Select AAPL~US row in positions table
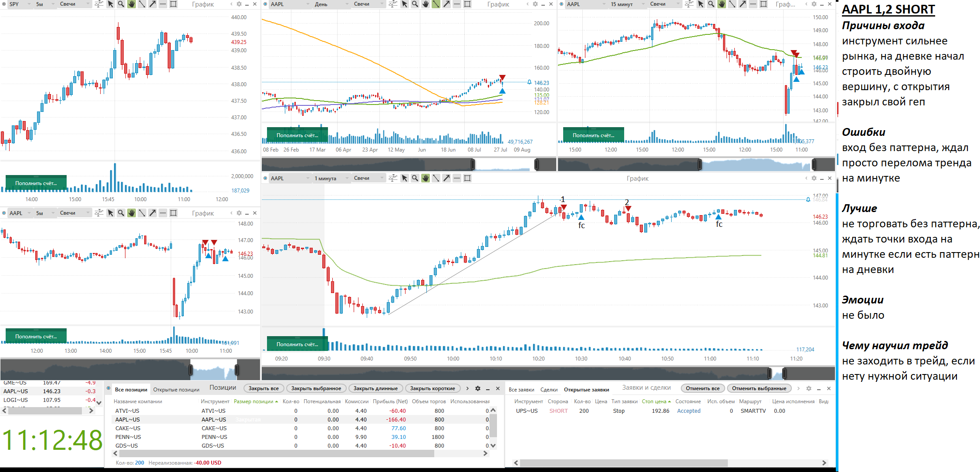980x472 pixels. coord(301,420)
